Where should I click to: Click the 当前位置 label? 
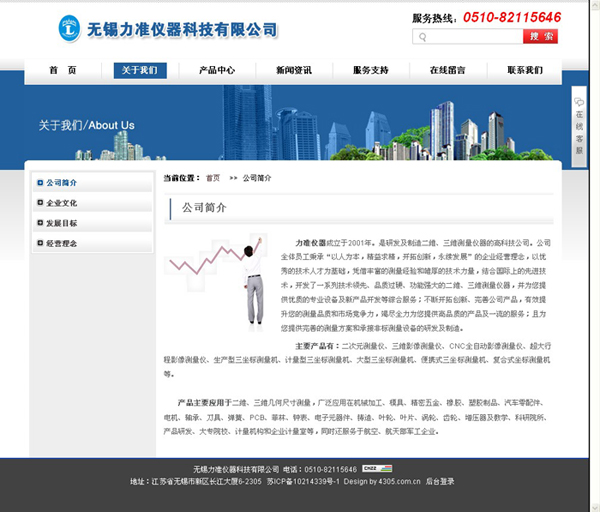point(182,178)
